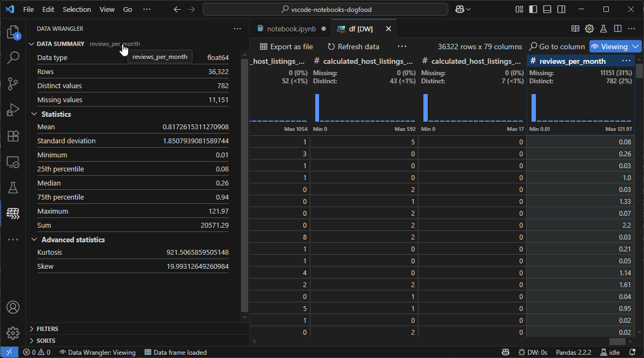Open the Search view in activity bar
Screen dimensions: 644x358
(x=13, y=57)
